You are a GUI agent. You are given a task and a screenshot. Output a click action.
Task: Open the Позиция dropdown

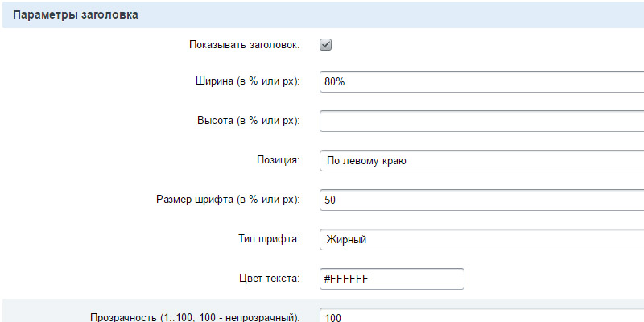pyautogui.click(x=481, y=160)
